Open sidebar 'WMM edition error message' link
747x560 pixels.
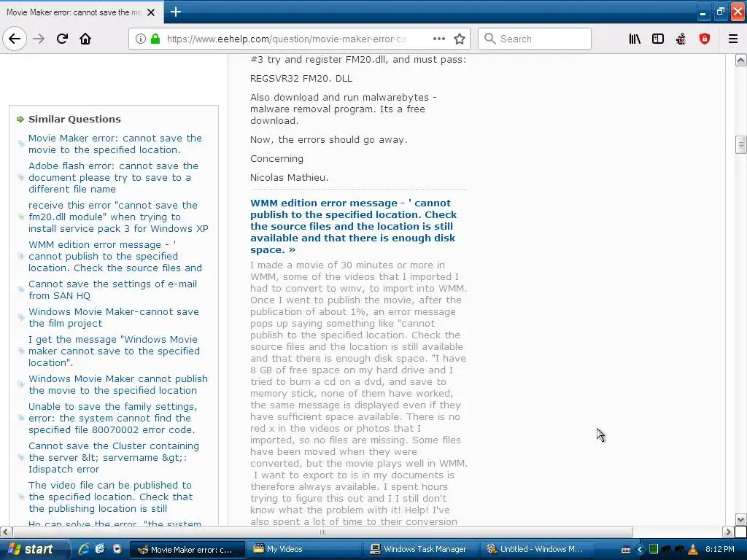pos(115,256)
